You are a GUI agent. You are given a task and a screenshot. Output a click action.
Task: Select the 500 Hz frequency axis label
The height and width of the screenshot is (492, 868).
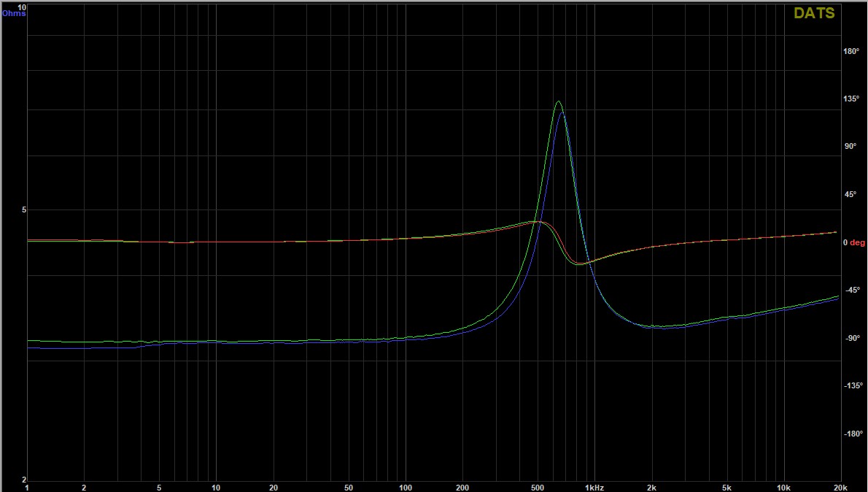537,487
